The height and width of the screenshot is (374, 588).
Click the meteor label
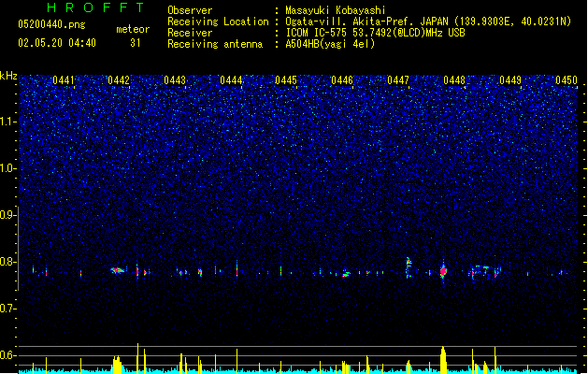tap(133, 29)
